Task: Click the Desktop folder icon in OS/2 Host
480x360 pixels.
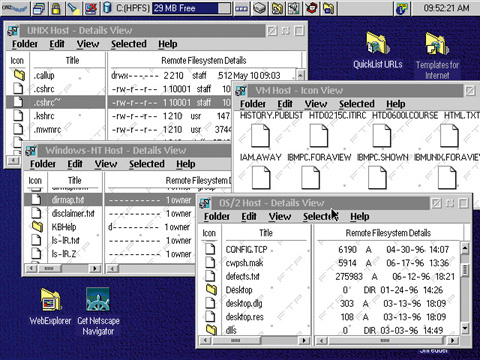Action: [211, 289]
